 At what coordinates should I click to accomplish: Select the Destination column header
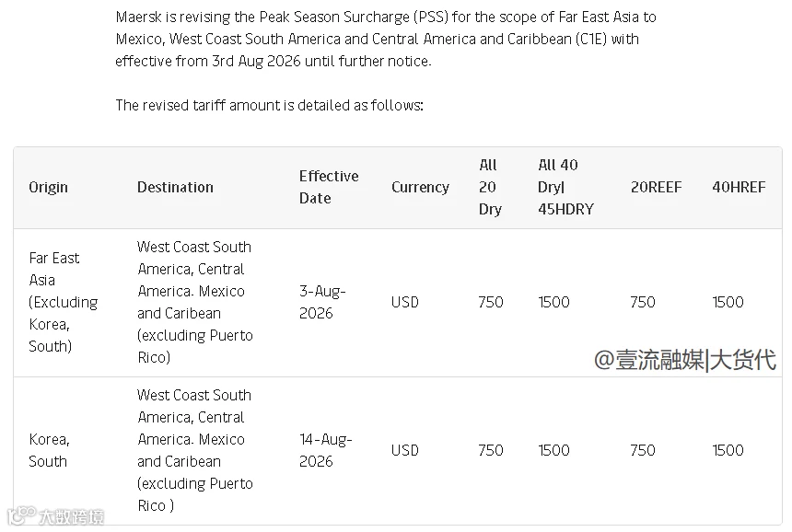[x=175, y=187]
